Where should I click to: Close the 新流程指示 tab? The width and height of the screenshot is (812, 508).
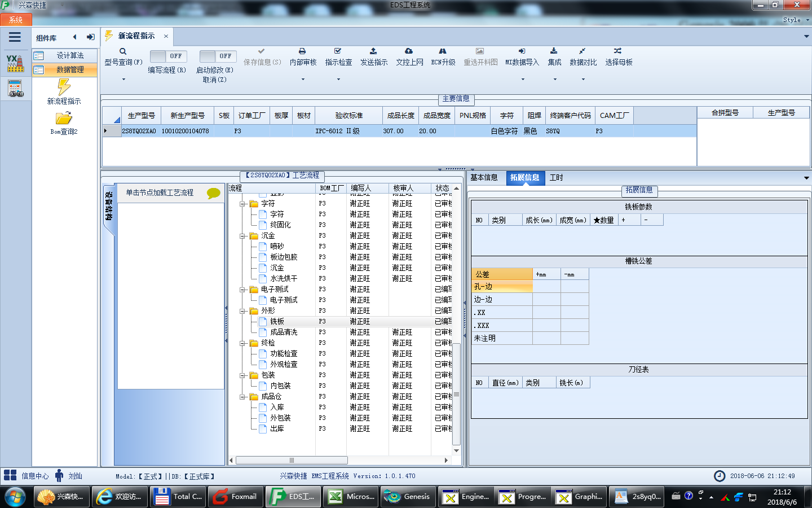[x=166, y=36]
